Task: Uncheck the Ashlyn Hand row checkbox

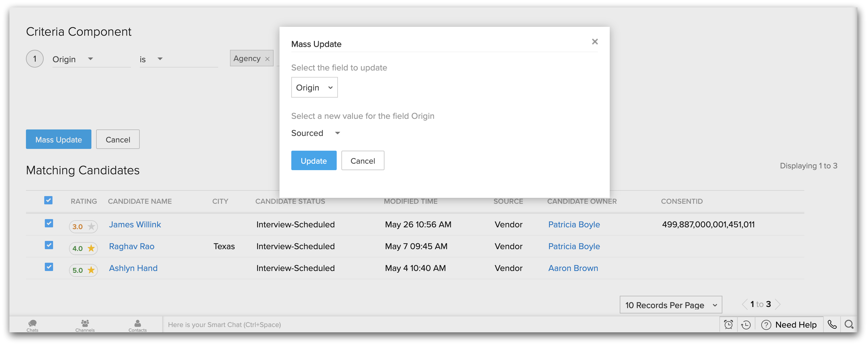Action: point(49,267)
